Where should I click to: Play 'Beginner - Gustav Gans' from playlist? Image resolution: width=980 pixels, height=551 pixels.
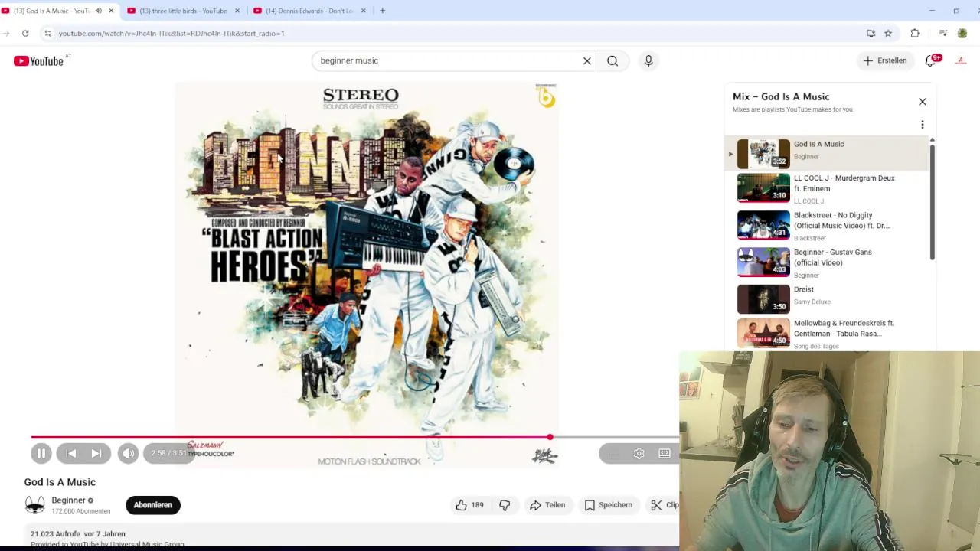click(x=827, y=262)
